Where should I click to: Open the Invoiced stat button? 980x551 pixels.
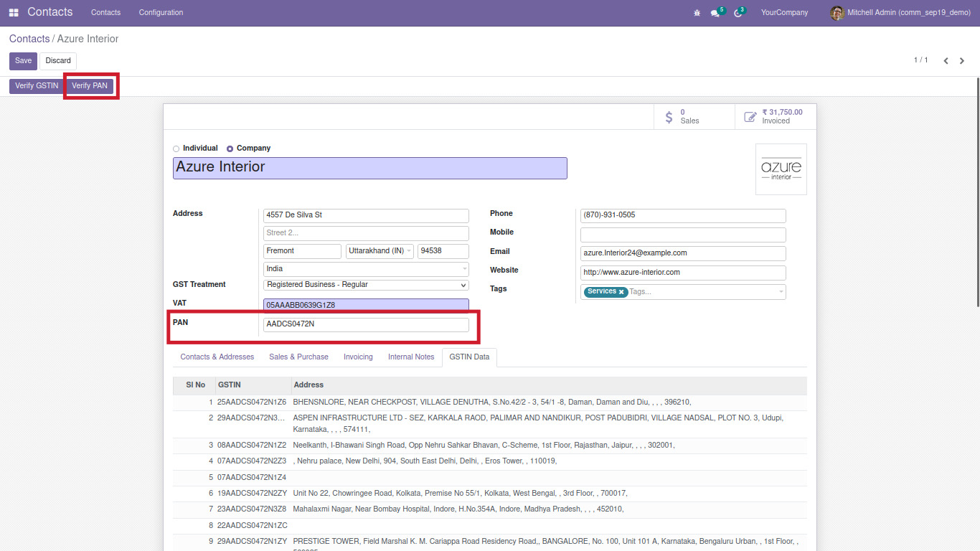pos(775,116)
